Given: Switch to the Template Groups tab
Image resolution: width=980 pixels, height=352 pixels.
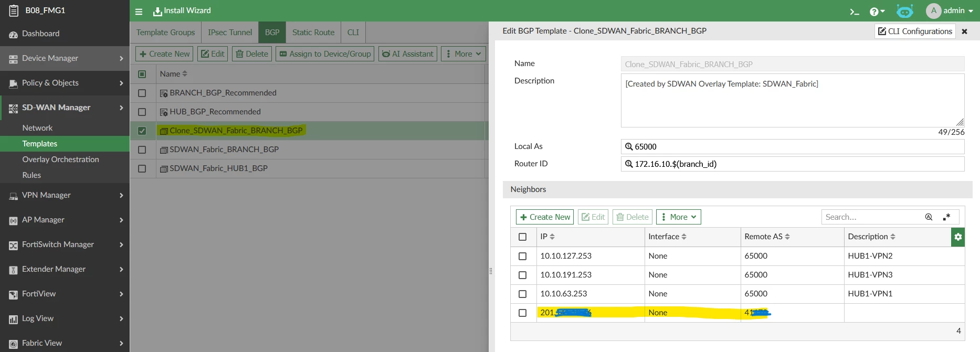Looking at the screenshot, I should 165,33.
